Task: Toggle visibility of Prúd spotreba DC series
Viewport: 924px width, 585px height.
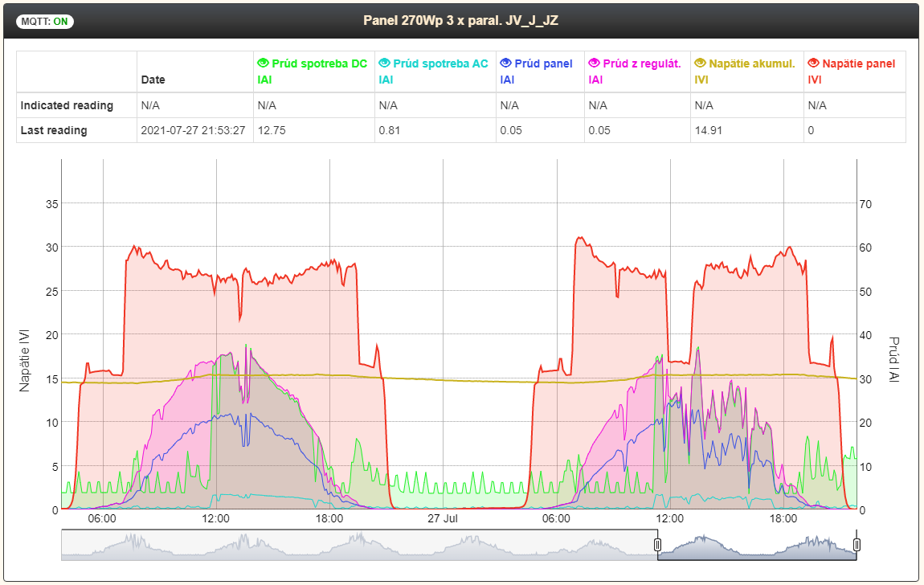Action: pos(263,63)
